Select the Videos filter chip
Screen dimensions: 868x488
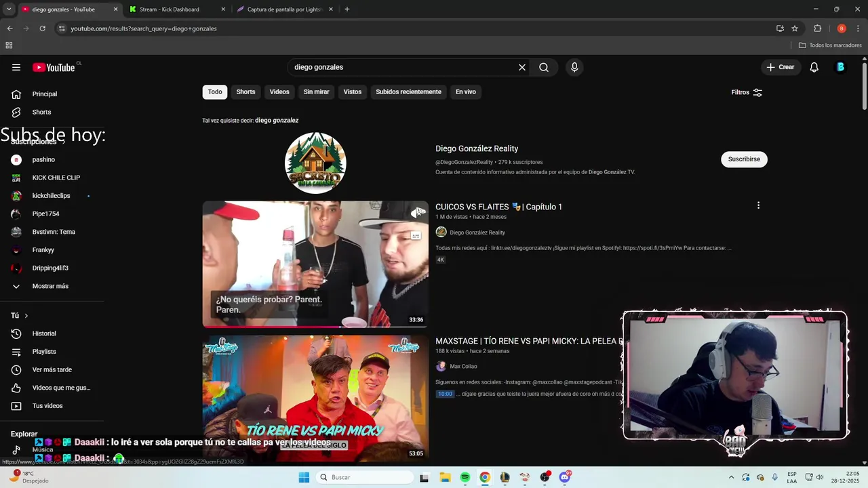pos(279,92)
